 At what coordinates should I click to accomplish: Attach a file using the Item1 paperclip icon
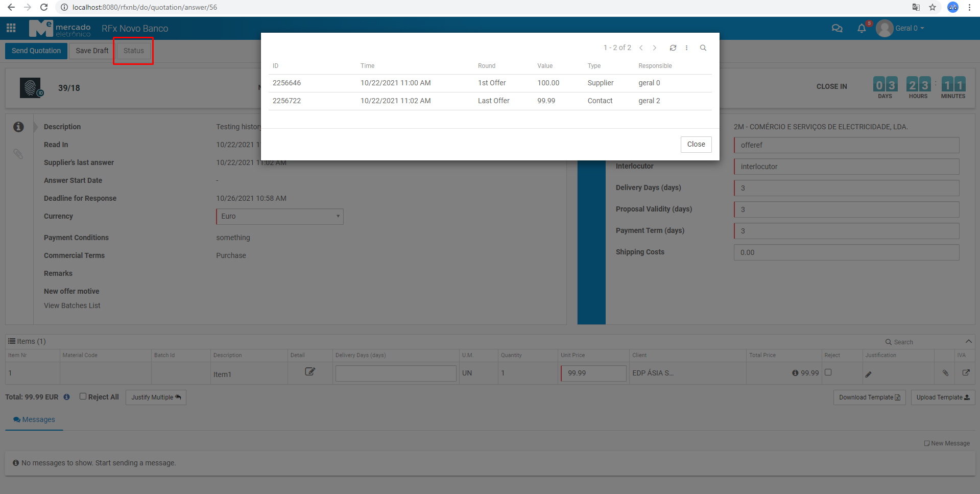tap(944, 373)
